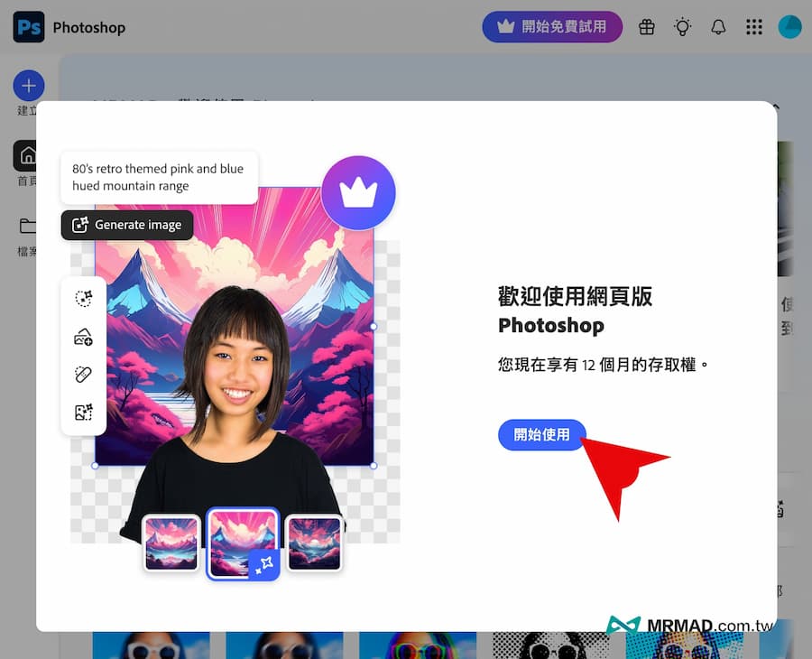Click the add-image generation icon
This screenshot has width=812, height=659.
click(x=84, y=337)
